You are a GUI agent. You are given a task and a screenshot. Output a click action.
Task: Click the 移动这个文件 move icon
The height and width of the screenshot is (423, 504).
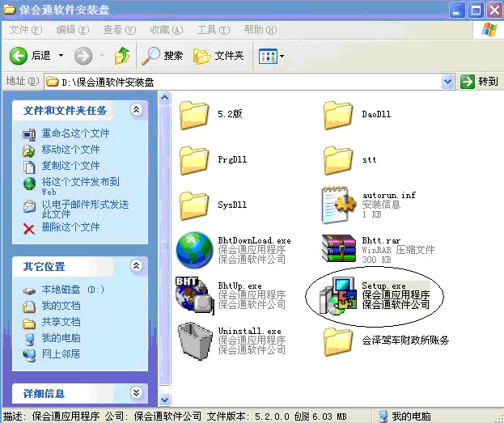(x=28, y=150)
